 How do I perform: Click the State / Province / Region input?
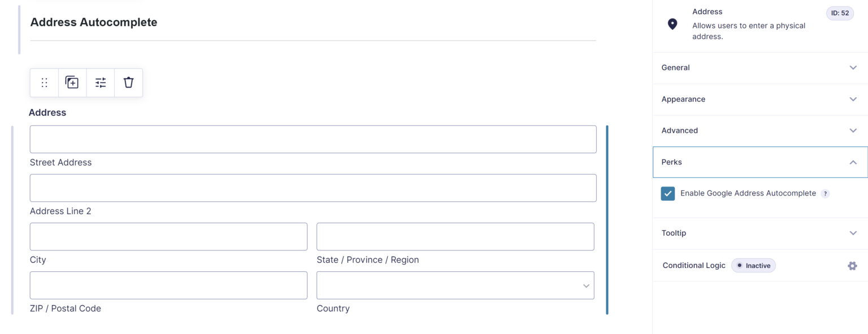[455, 237]
